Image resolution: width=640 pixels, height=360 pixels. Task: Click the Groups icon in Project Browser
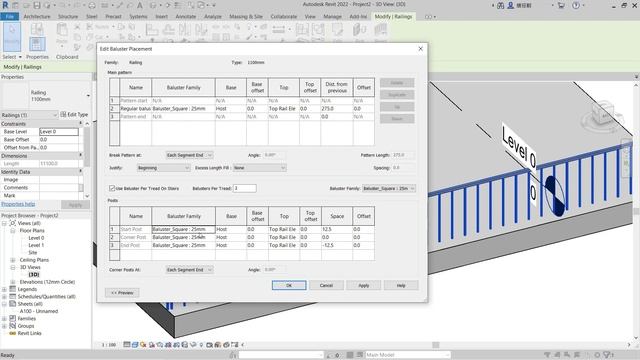(13, 326)
